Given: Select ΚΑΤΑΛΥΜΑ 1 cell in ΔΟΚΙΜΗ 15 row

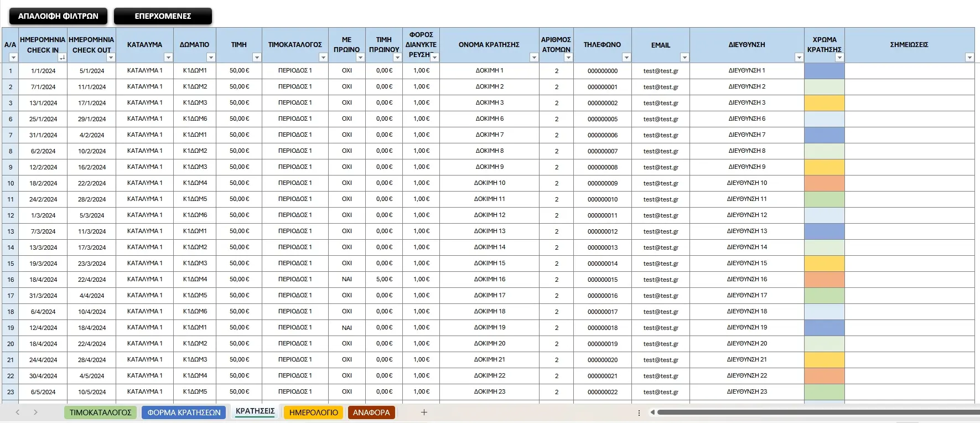Looking at the screenshot, I should (145, 264).
